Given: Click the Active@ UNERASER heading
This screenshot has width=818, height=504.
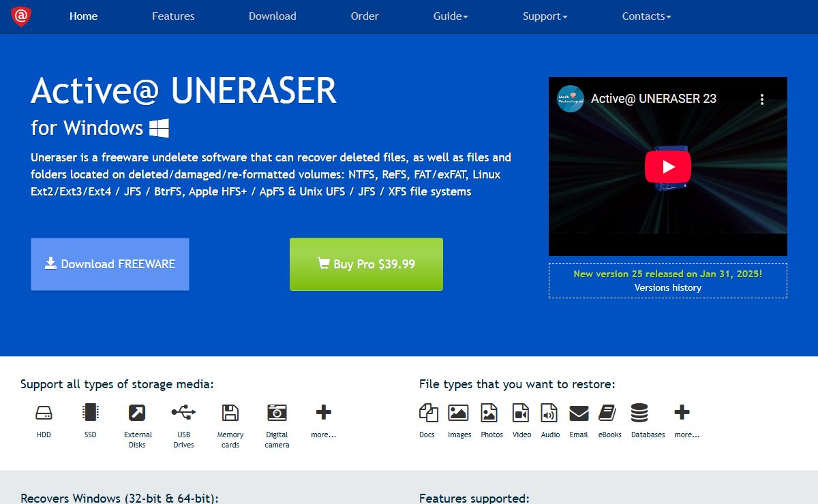Looking at the screenshot, I should (x=184, y=91).
